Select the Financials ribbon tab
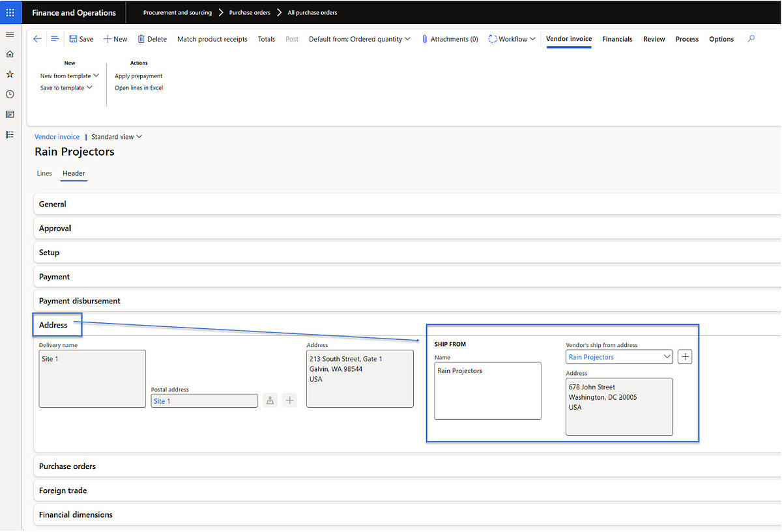 (617, 39)
